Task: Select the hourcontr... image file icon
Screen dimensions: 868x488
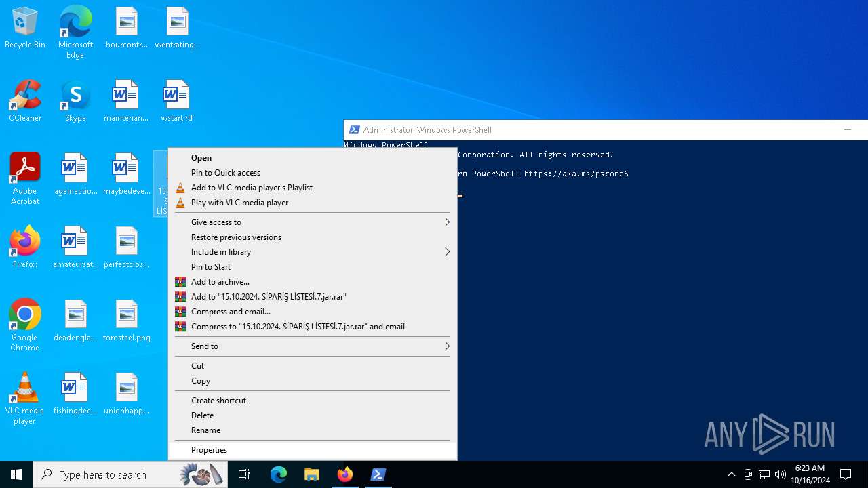Action: pos(126,28)
